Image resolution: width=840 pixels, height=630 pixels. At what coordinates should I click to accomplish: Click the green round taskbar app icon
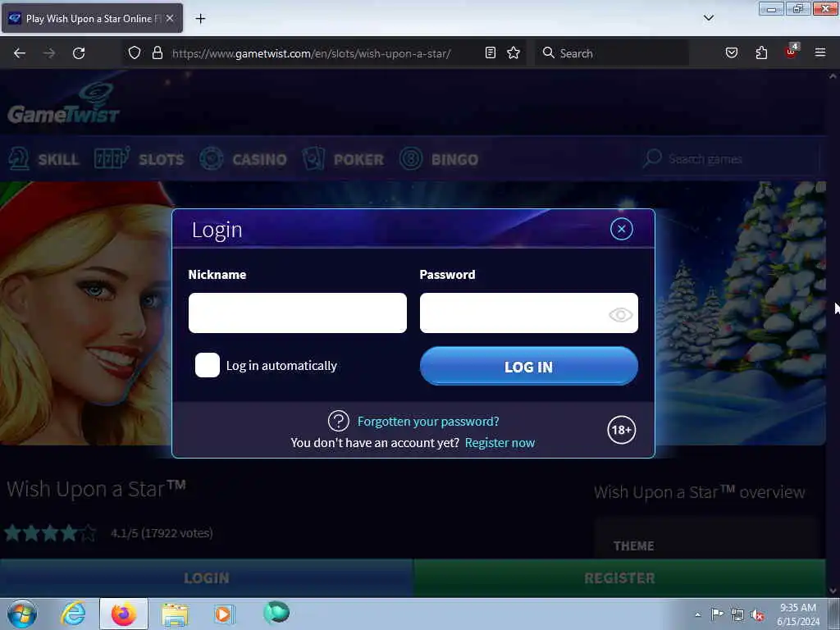tap(276, 612)
